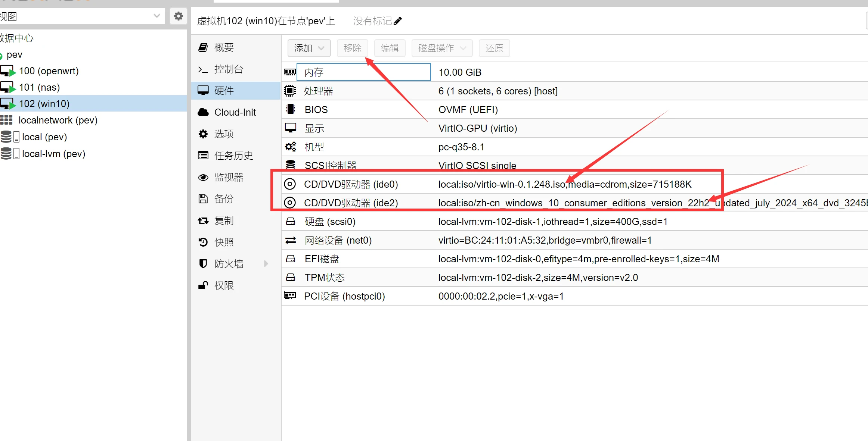The height and width of the screenshot is (441, 868).
Task: Select the 处理器 hardware row
Action: [x=575, y=91]
